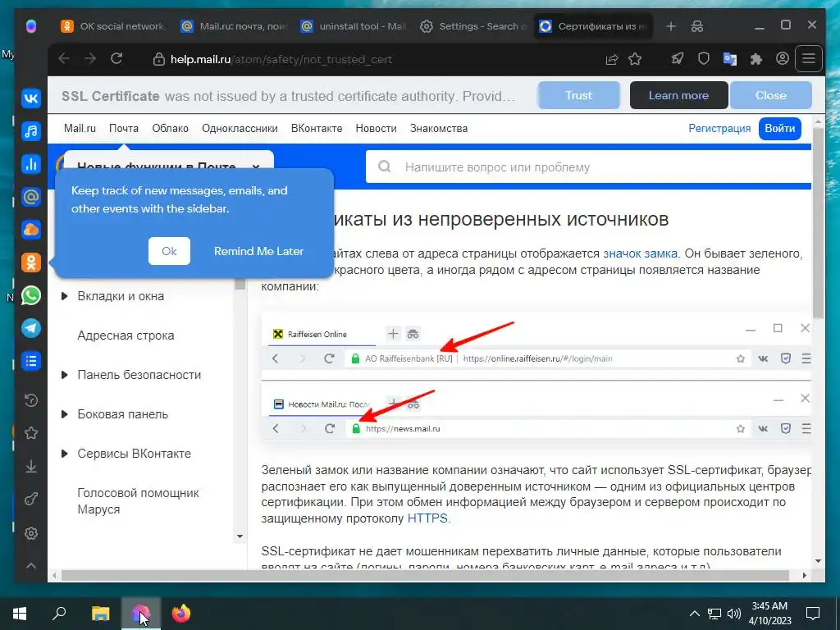The image size is (840, 630).
Task: Follow the HTTPS link in article
Action: click(427, 518)
